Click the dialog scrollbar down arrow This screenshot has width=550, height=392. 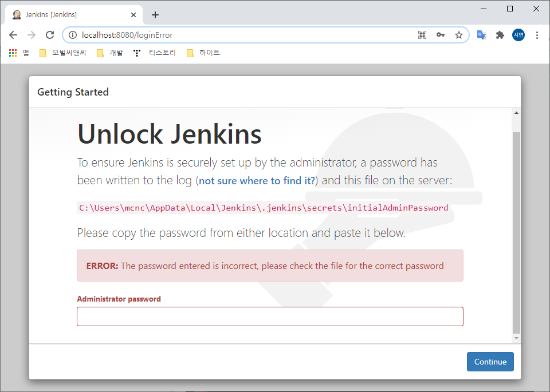pyautogui.click(x=516, y=338)
